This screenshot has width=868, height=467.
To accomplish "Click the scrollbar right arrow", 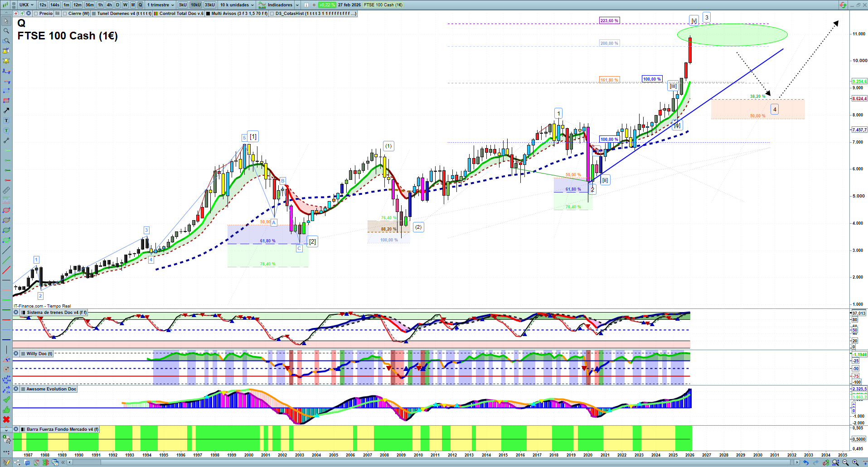I will point(797,462).
